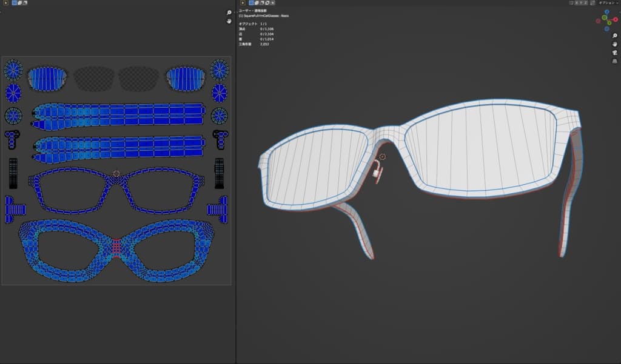Image resolution: width=621 pixels, height=364 pixels.
Task: Click the blue Z axis on navigation gizmo
Action: pyautogui.click(x=607, y=12)
